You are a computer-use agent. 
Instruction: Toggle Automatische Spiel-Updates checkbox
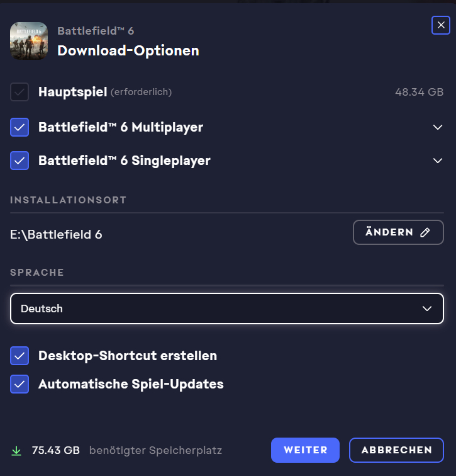[19, 383]
